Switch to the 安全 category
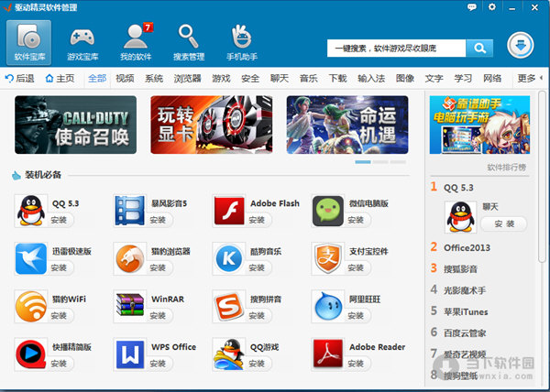550x392 pixels. [250, 78]
